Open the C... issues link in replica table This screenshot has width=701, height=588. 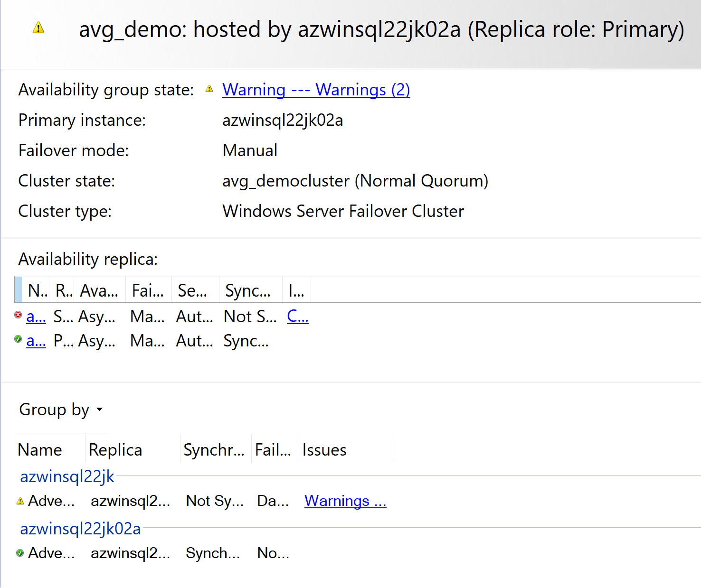(x=298, y=317)
